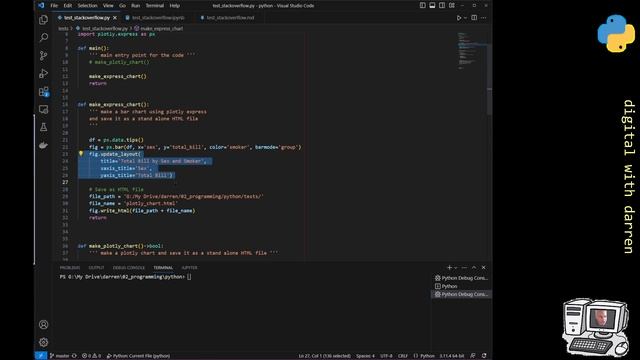Open errors and warnings count in status bar

pos(91,356)
